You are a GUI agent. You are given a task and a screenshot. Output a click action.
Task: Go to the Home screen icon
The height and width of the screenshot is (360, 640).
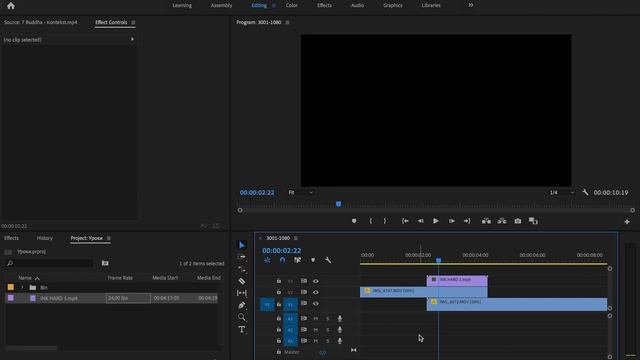tap(11, 6)
